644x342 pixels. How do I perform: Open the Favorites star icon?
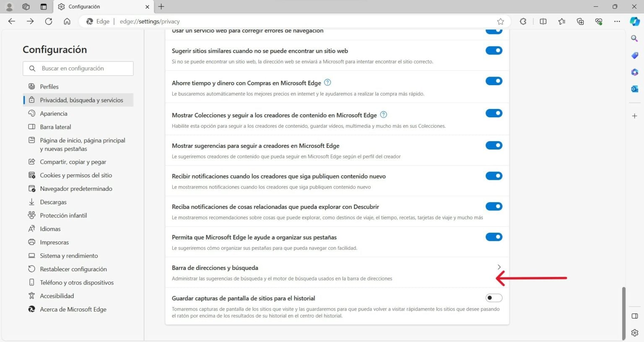(x=562, y=21)
